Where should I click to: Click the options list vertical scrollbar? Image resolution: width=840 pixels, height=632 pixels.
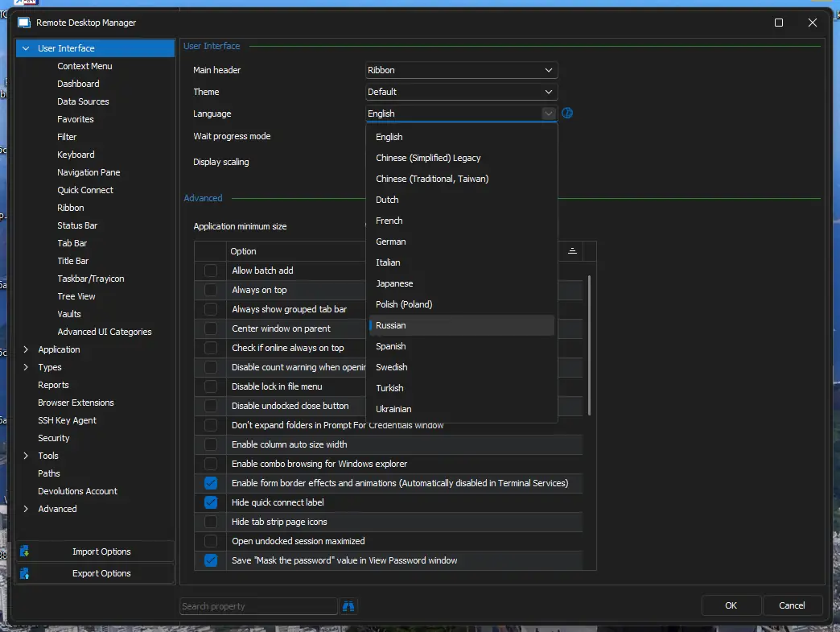[x=589, y=345]
